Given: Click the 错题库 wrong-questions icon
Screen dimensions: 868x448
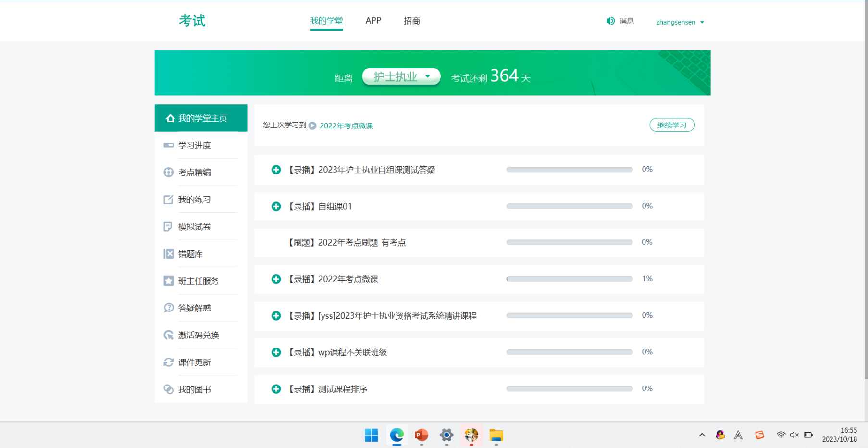Looking at the screenshot, I should coord(168,254).
